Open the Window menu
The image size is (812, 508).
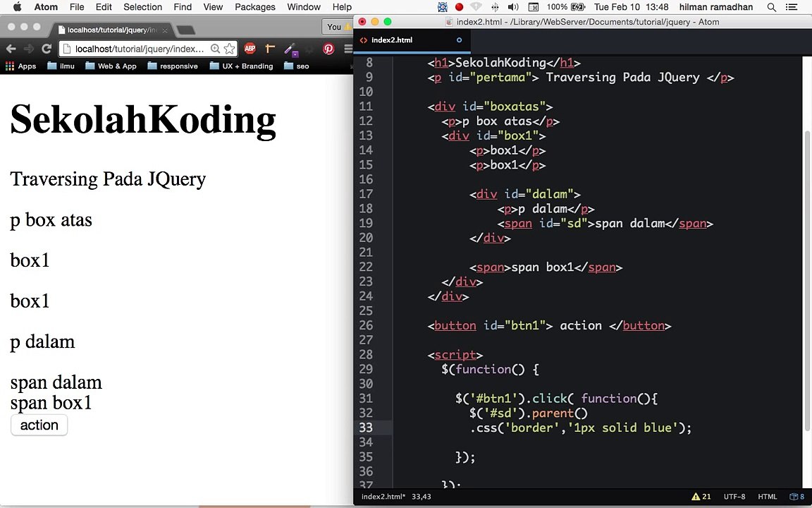coord(304,7)
